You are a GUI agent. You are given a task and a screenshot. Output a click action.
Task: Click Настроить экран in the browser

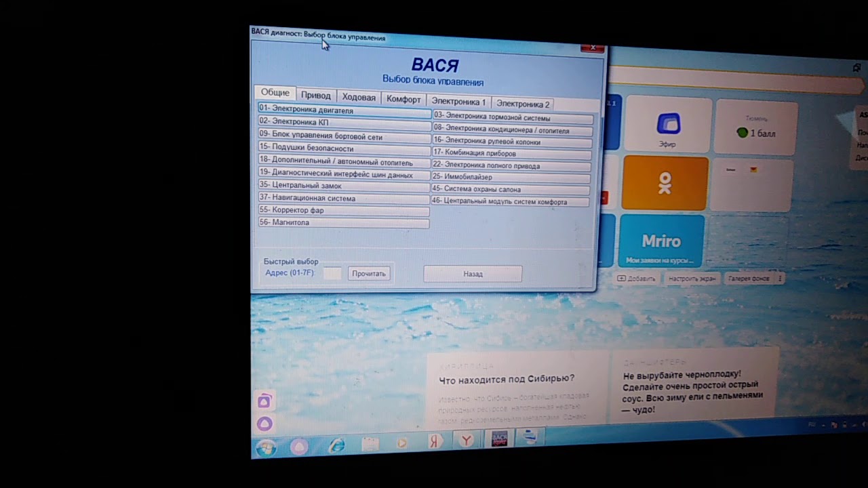pos(692,279)
